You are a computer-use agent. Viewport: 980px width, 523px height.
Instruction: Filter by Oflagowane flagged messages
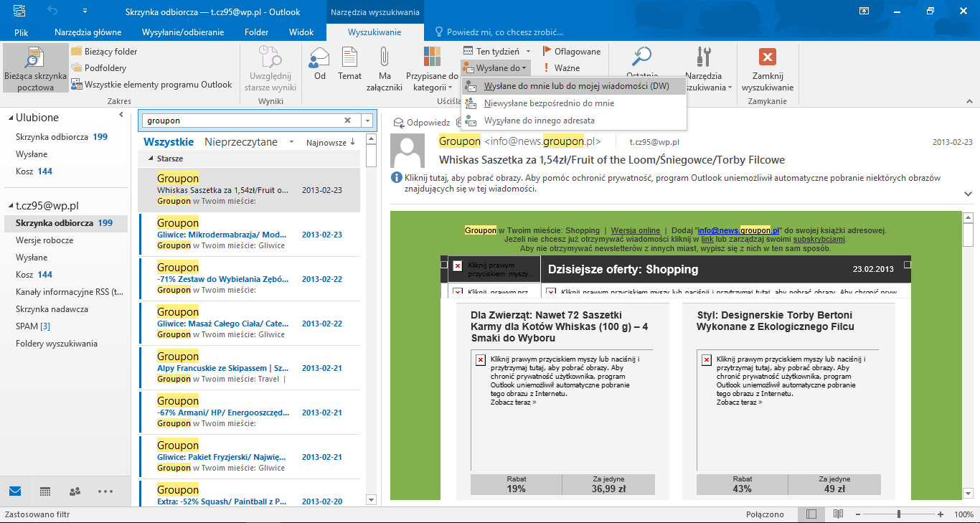click(570, 52)
